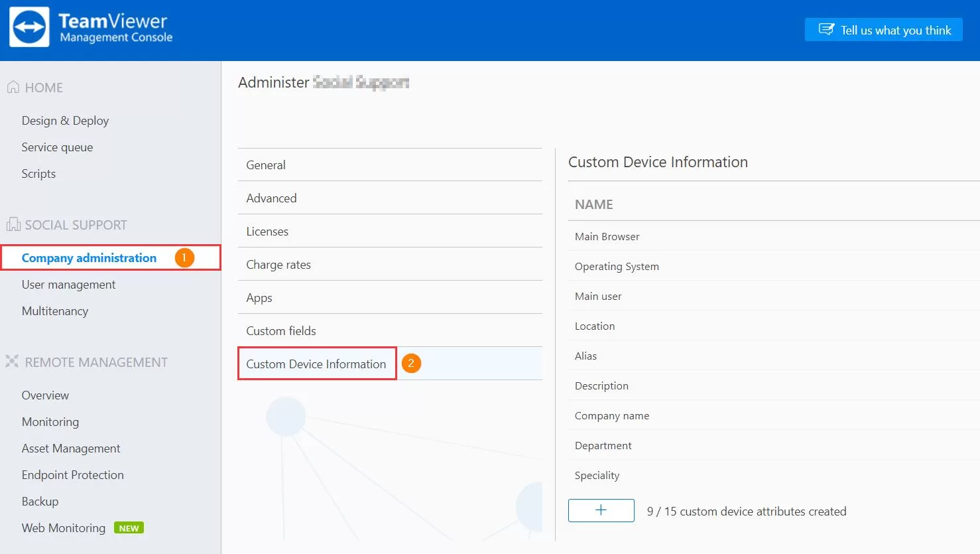Select Company administration in sidebar
The image size is (980, 554).
click(x=89, y=257)
